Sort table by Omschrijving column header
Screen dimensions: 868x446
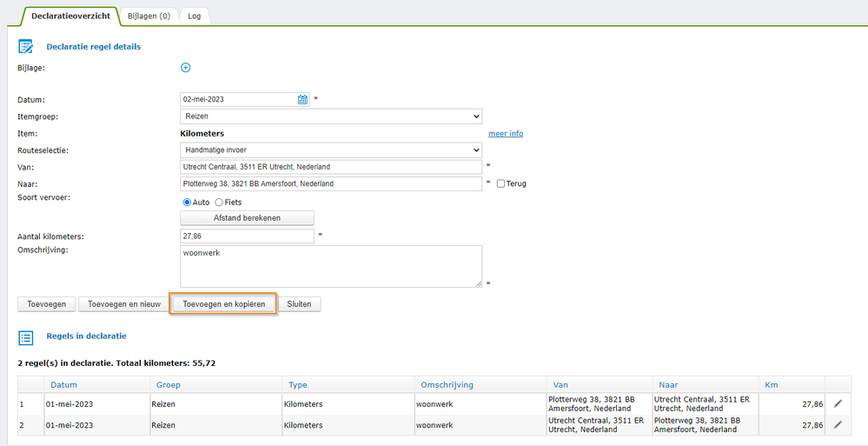(447, 385)
